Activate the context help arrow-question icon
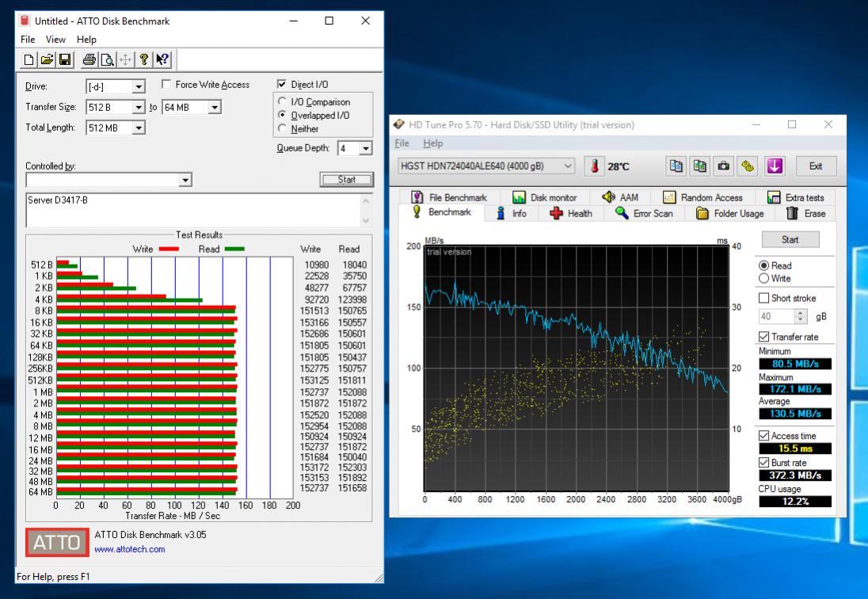This screenshot has height=599, width=868. click(162, 59)
